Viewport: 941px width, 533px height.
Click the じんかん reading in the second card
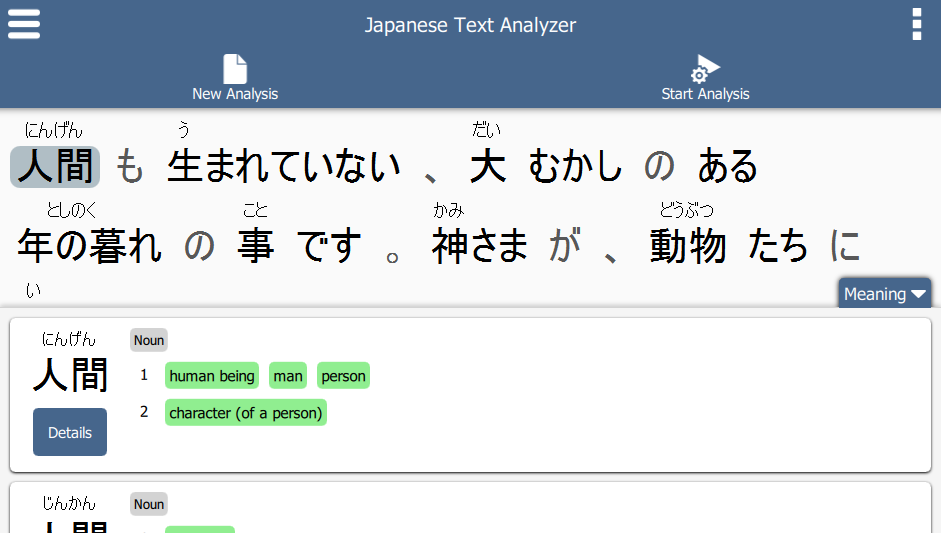pyautogui.click(x=68, y=503)
